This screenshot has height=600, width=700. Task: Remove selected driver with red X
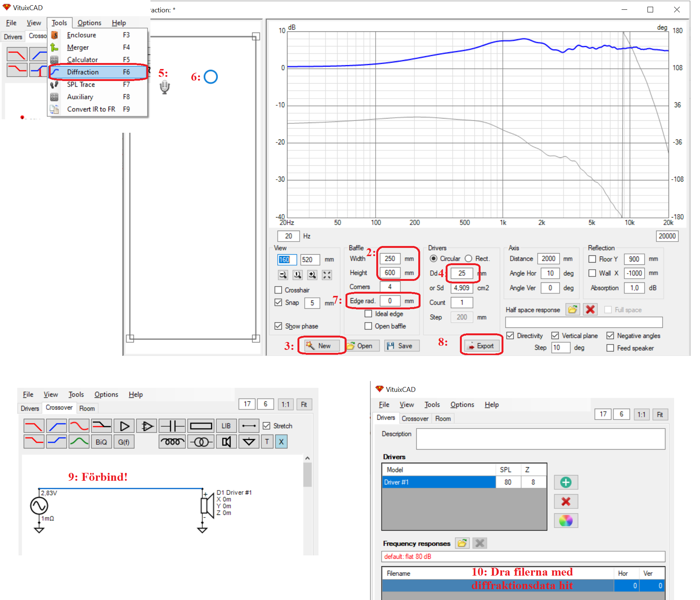[x=566, y=501]
